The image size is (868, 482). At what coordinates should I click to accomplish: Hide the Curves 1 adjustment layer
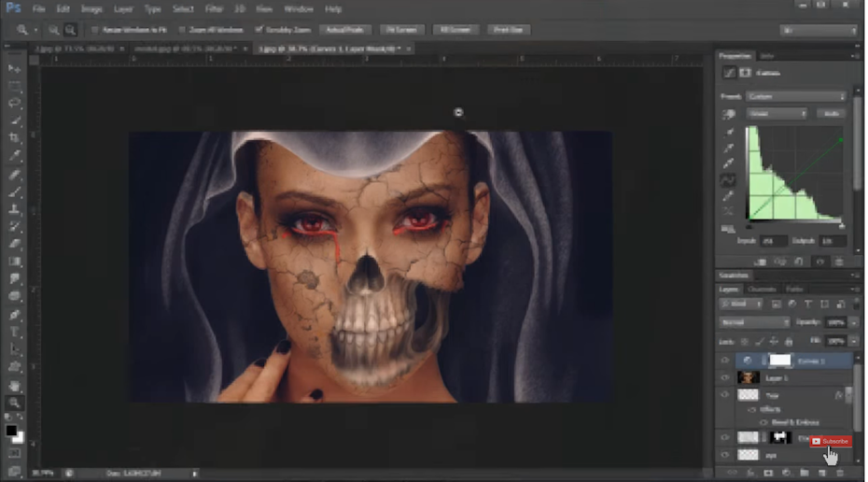coord(724,361)
